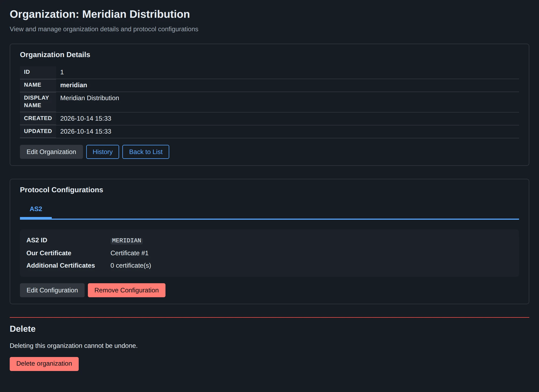This screenshot has height=392, width=539.
Task: Click the CREATED row label
Action: pos(38,118)
